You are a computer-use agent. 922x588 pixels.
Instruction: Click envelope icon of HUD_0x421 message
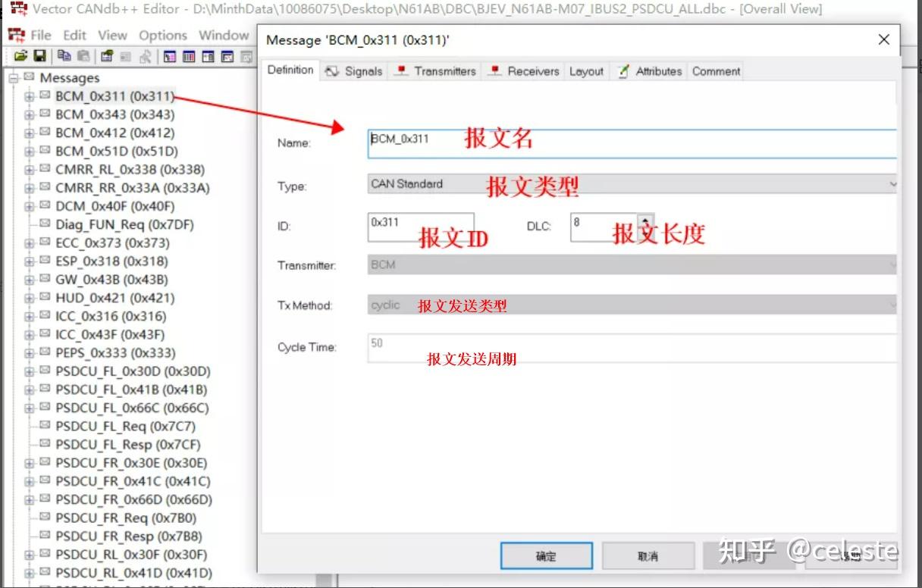45,298
